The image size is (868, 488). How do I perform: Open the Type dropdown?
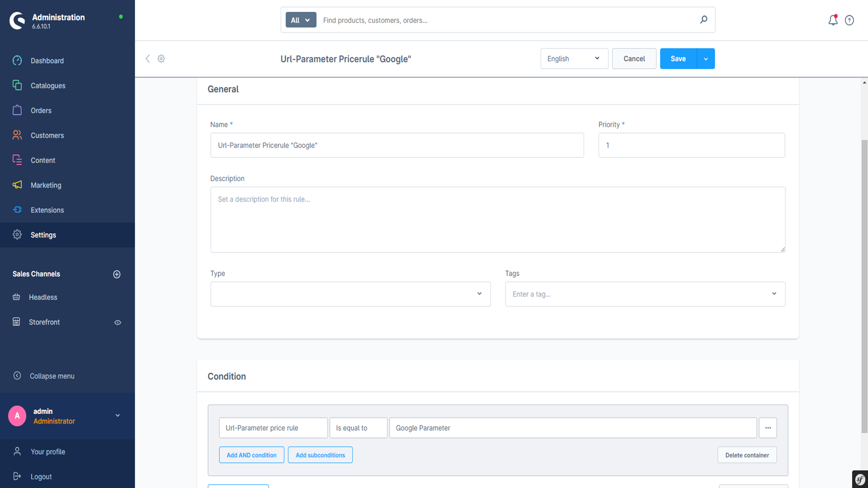click(350, 294)
